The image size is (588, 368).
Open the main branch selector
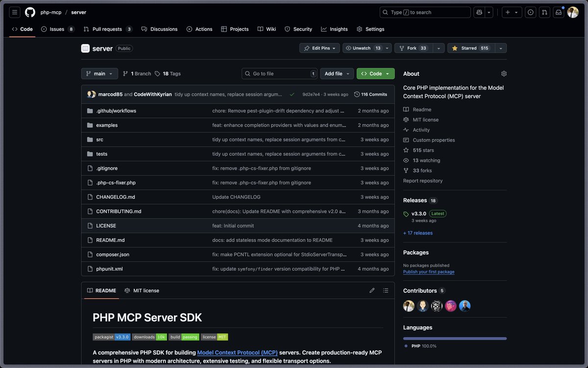coord(99,74)
